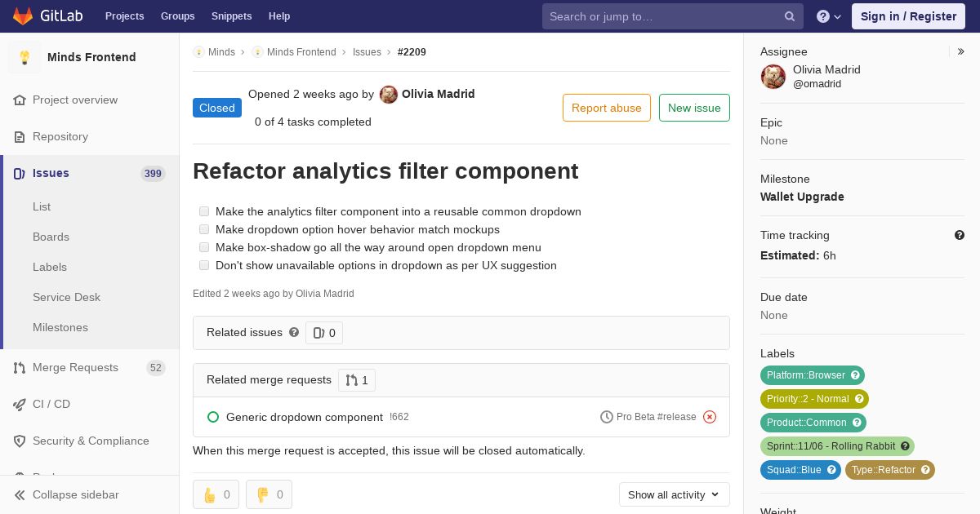Click the search magnifier icon
The image size is (980, 514).
click(x=790, y=16)
